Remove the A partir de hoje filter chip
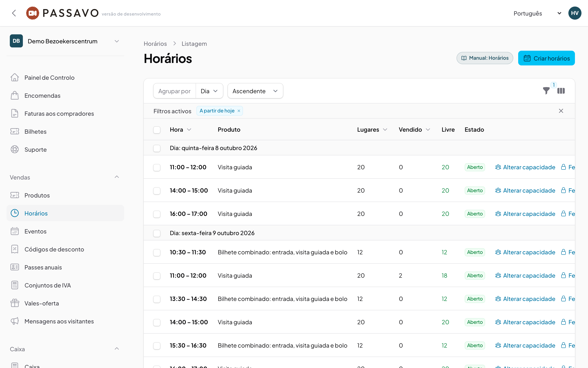The image size is (588, 368). 239,111
